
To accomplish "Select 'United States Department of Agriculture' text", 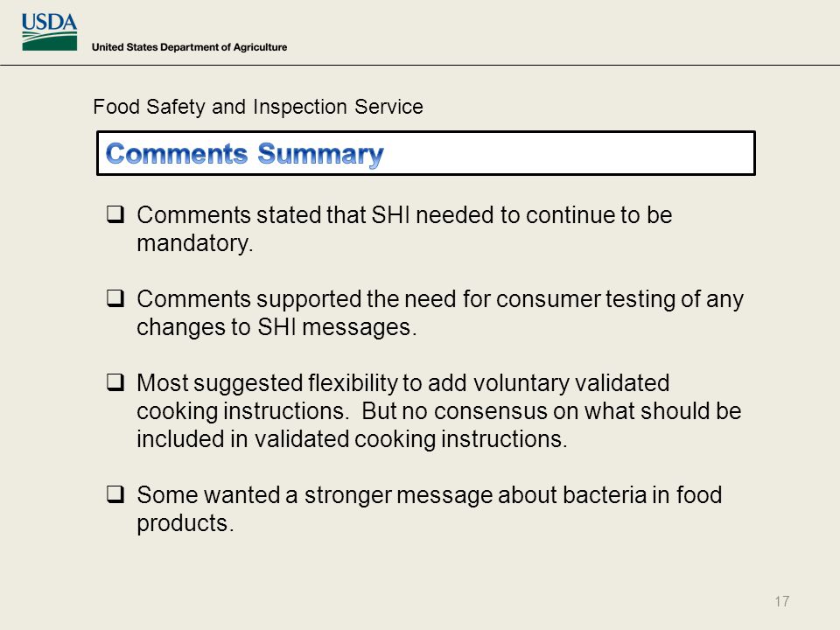I will (x=189, y=47).
